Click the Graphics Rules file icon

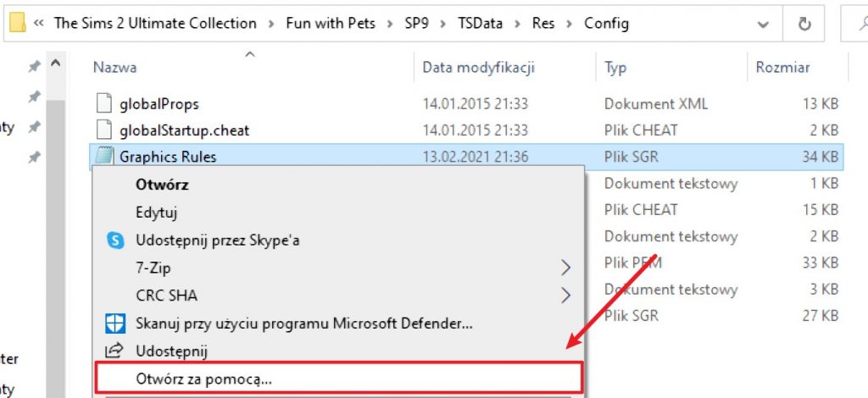tap(104, 157)
